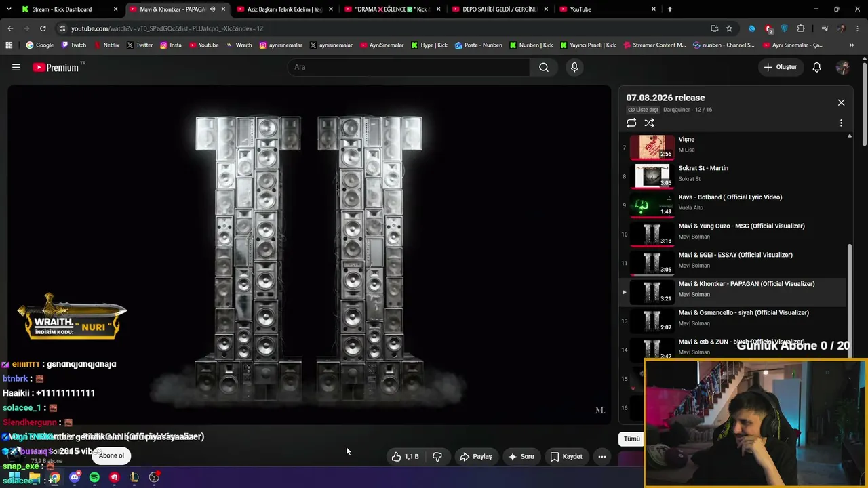Viewport: 868px width, 488px height.
Task: Select the current PAPAGAN playlist entry
Action: pyautogui.click(x=732, y=291)
